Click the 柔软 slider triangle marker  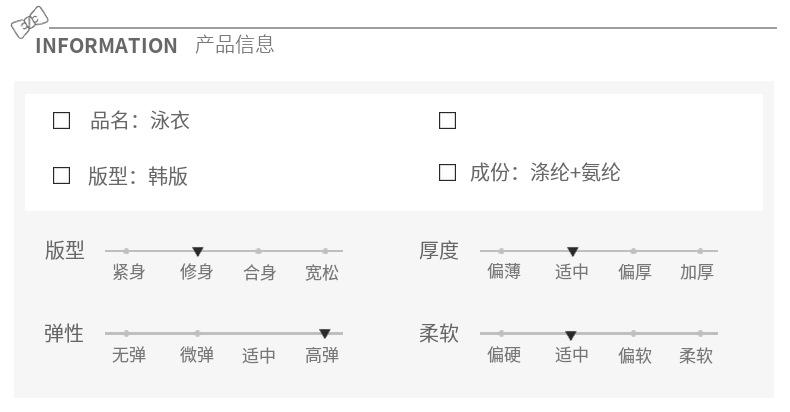(x=570, y=335)
